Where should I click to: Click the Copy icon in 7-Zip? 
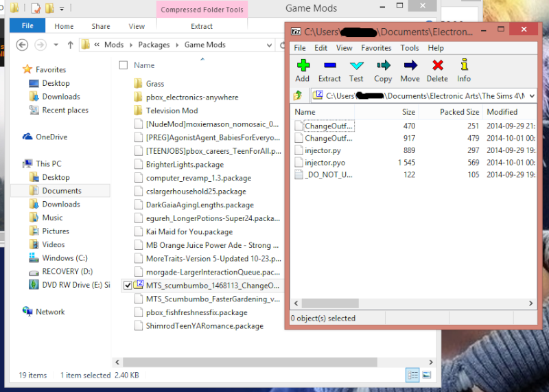pos(383,71)
